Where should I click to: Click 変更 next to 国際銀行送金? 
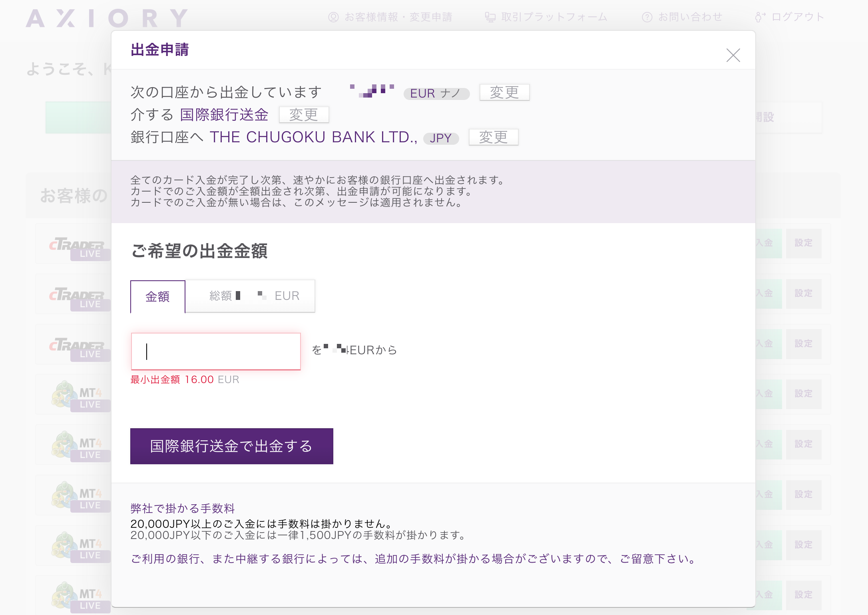(304, 115)
